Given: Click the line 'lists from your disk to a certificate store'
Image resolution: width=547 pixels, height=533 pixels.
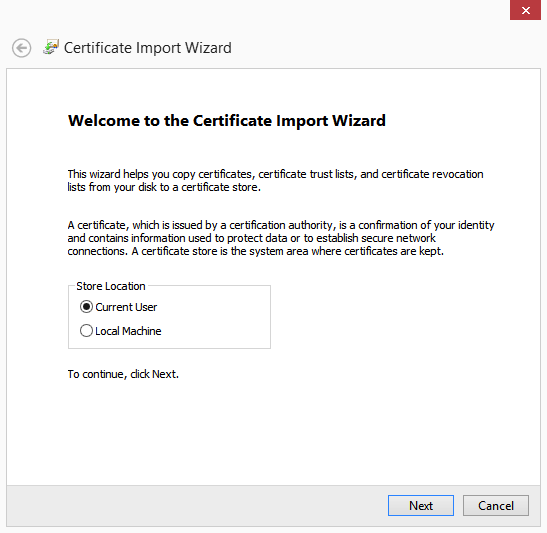Looking at the screenshot, I should pos(164,187).
